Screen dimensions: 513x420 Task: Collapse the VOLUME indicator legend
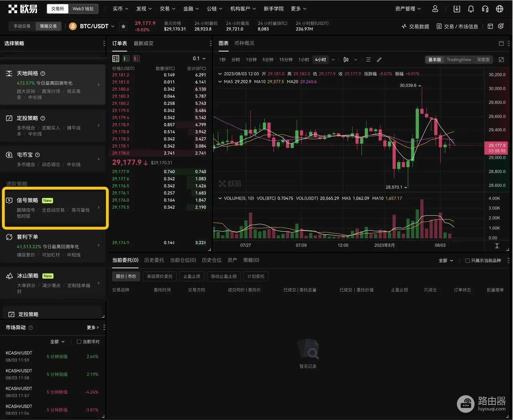click(x=220, y=198)
